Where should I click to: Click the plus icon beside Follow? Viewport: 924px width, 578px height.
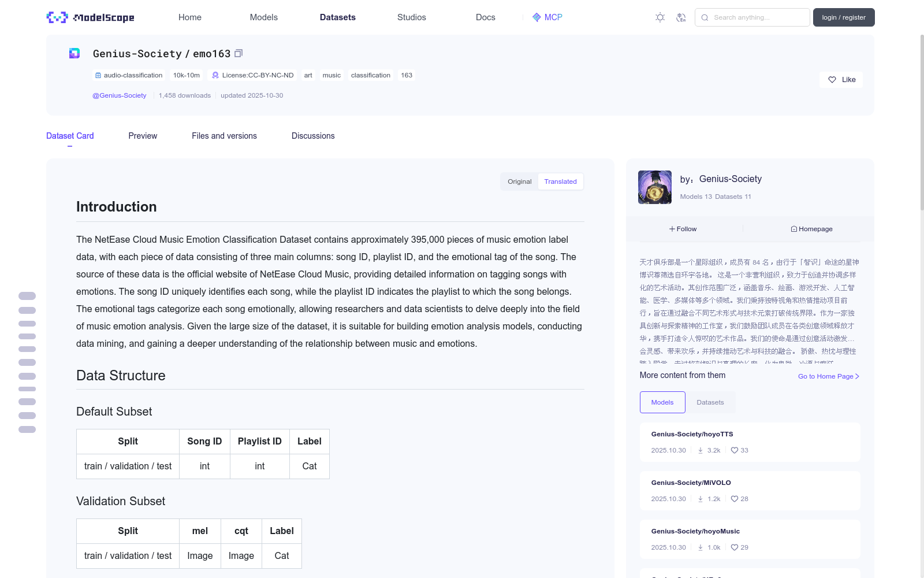tap(672, 229)
